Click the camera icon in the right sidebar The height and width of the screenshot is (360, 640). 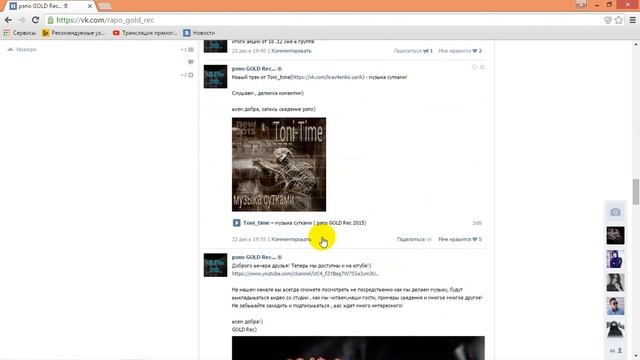[x=615, y=212]
